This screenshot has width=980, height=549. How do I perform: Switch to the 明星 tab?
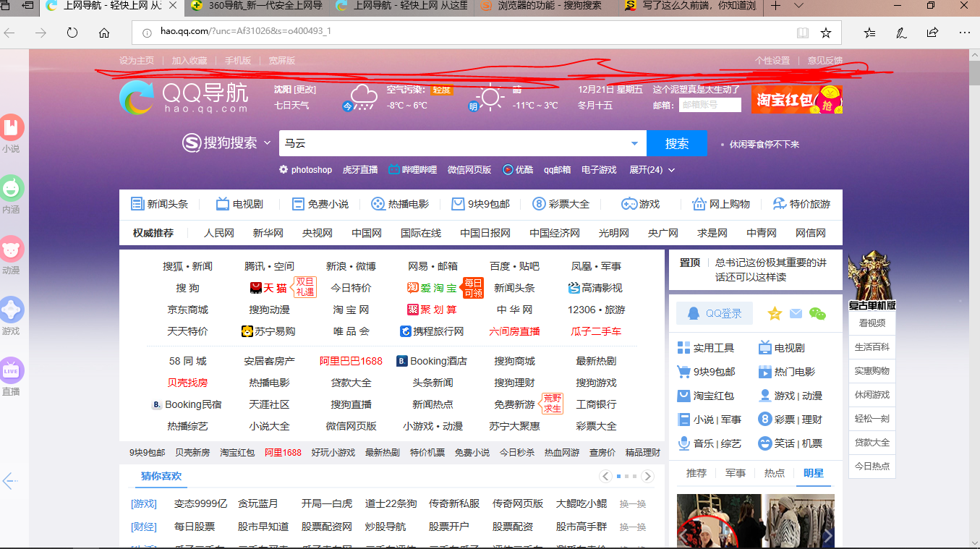pos(814,473)
